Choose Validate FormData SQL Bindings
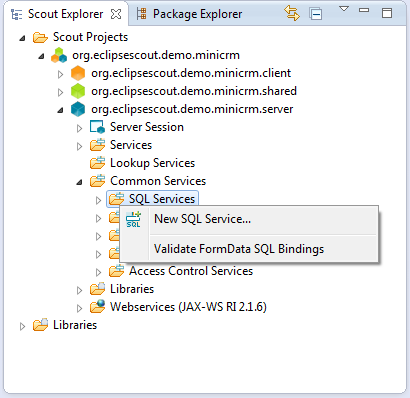This screenshot has height=398, width=410. click(248, 249)
